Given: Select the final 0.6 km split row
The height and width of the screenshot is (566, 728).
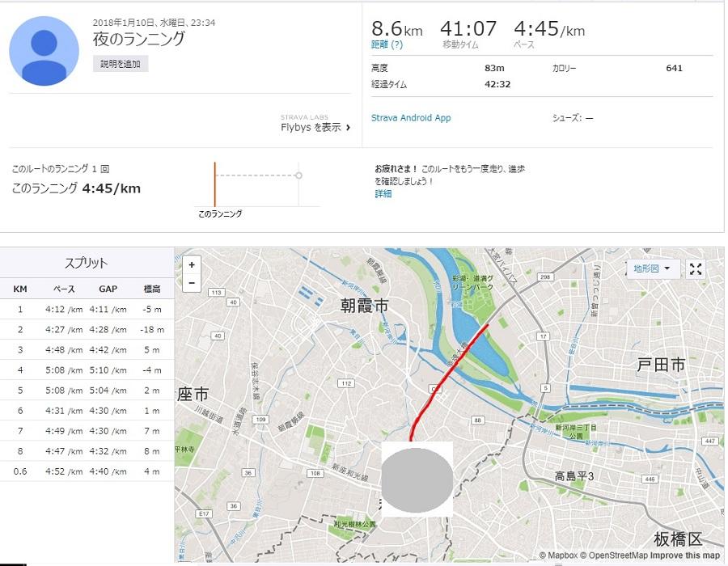Looking at the screenshot, I should point(87,471).
